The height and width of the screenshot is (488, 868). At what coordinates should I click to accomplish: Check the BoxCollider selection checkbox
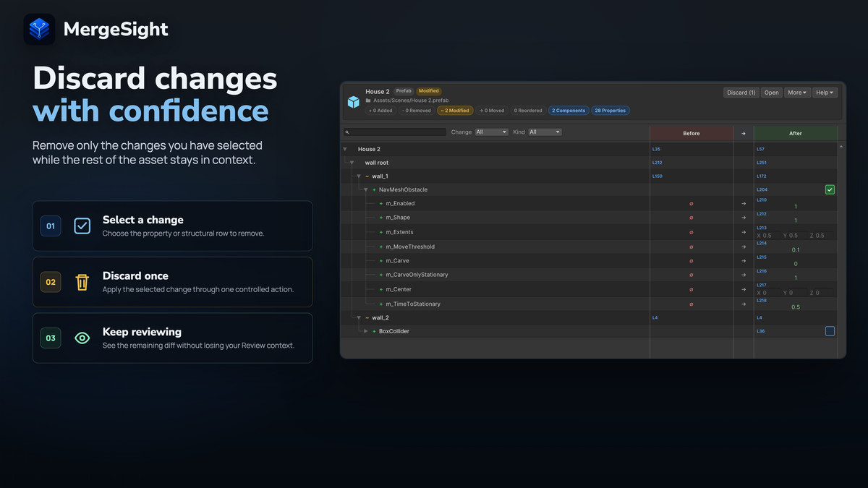[x=830, y=331]
